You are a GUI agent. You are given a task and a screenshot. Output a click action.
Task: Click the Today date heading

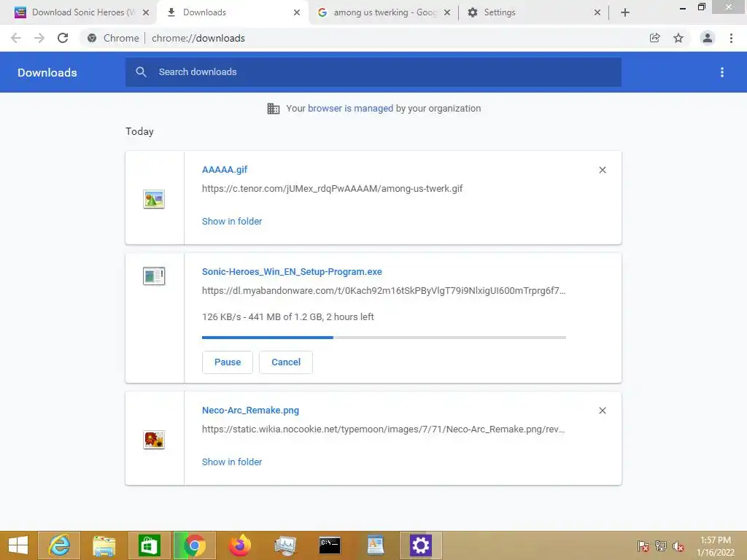(139, 132)
